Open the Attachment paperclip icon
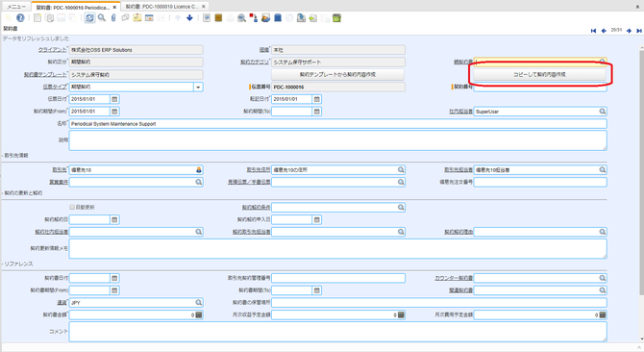 click(113, 17)
